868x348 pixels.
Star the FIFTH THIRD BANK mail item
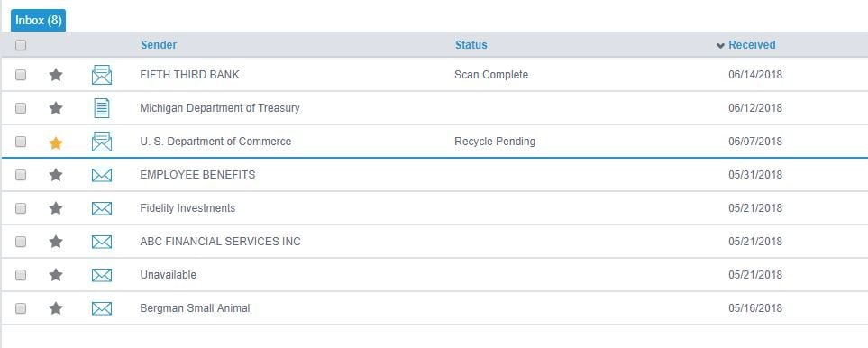[x=56, y=74]
